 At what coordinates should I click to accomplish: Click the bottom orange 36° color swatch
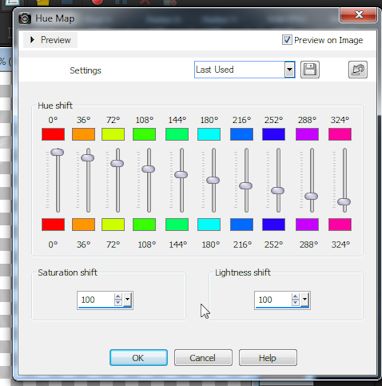click(x=83, y=225)
